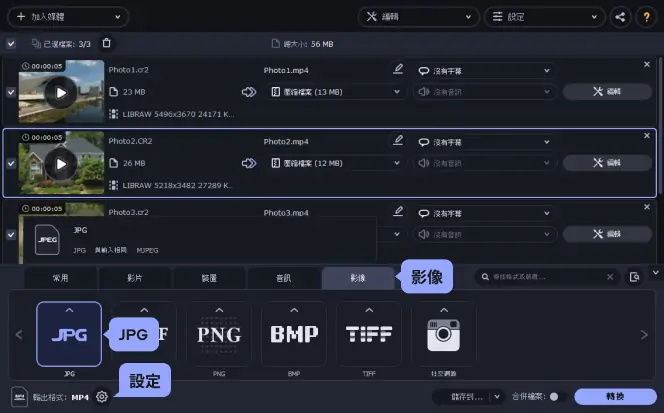Click the 轉換 convert button

[615, 396]
